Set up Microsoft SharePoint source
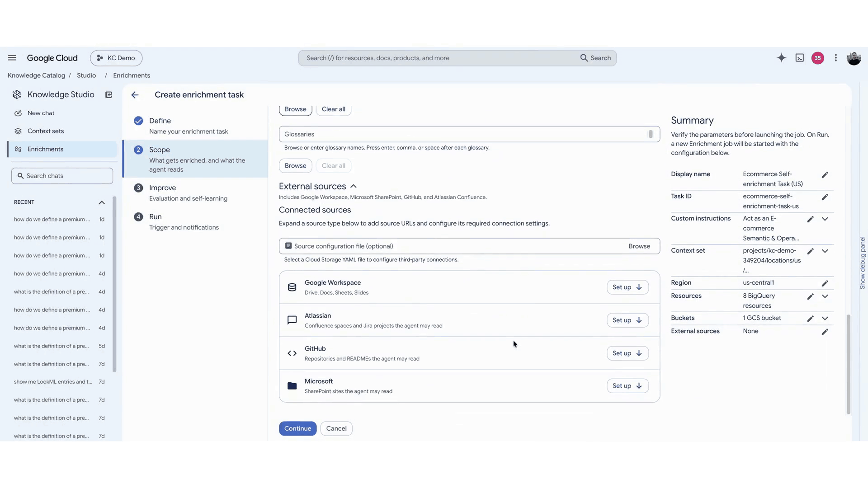868x488 pixels. click(x=627, y=386)
